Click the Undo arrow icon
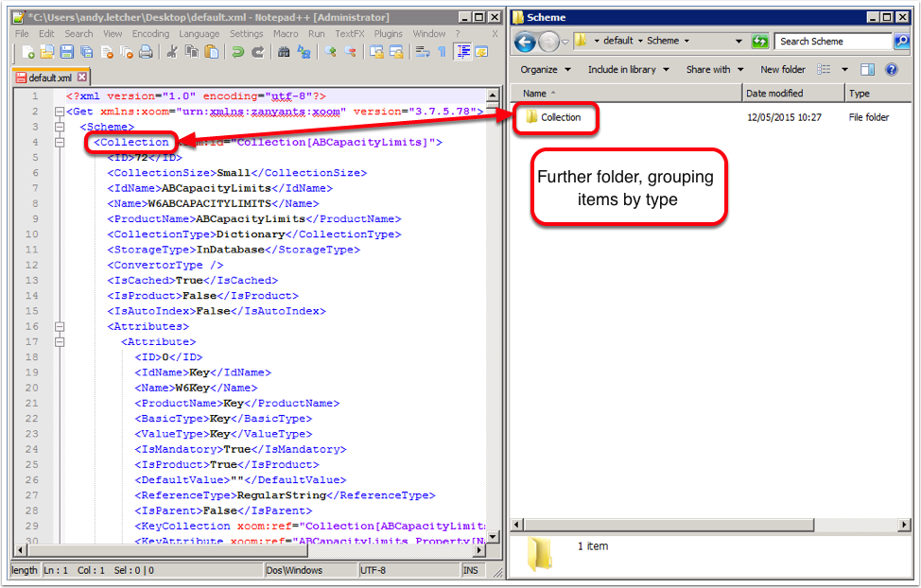This screenshot has height=588, width=921. click(236, 52)
